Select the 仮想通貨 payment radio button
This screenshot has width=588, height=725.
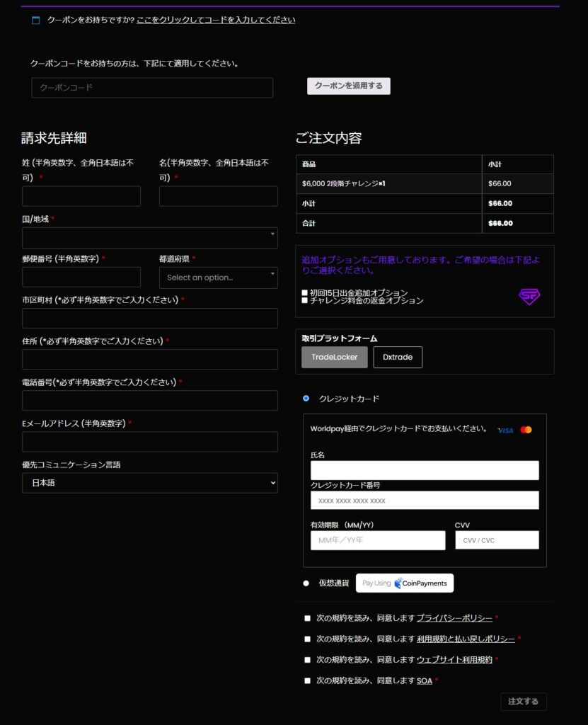coord(305,583)
